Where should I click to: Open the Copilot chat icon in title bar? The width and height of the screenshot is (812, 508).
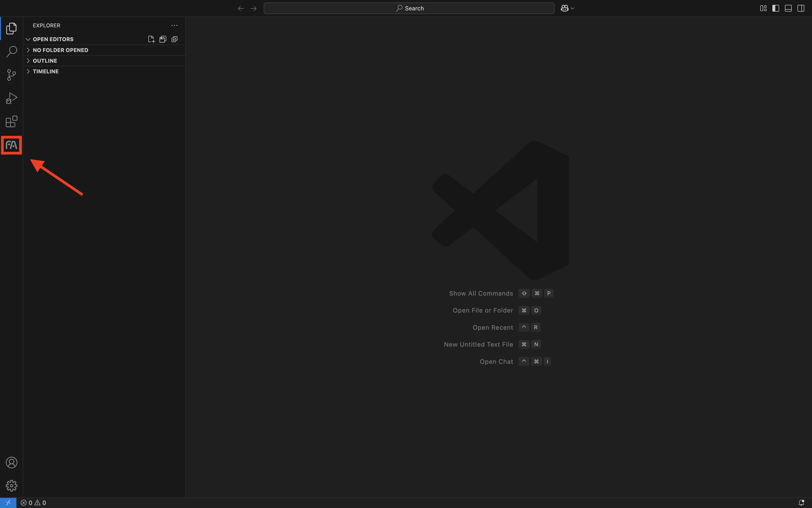tap(565, 8)
